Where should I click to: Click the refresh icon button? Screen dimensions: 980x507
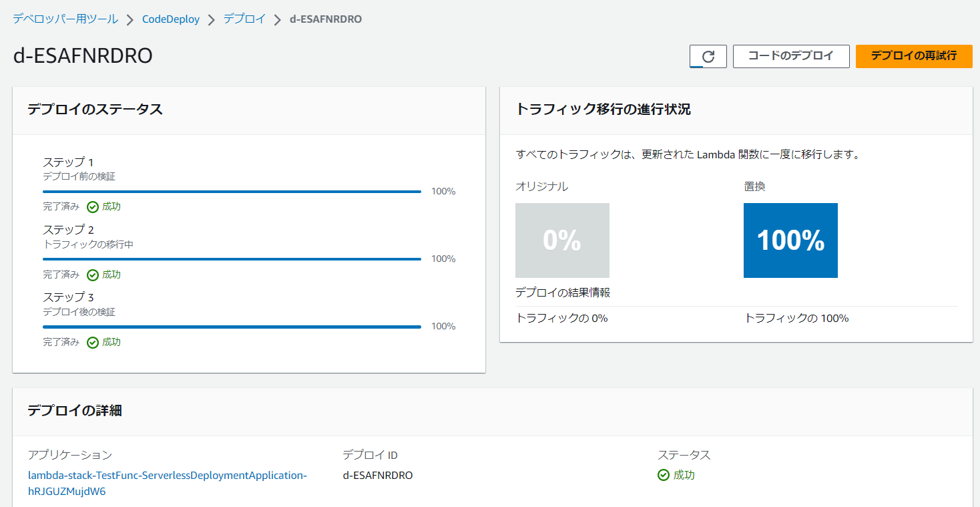point(708,57)
